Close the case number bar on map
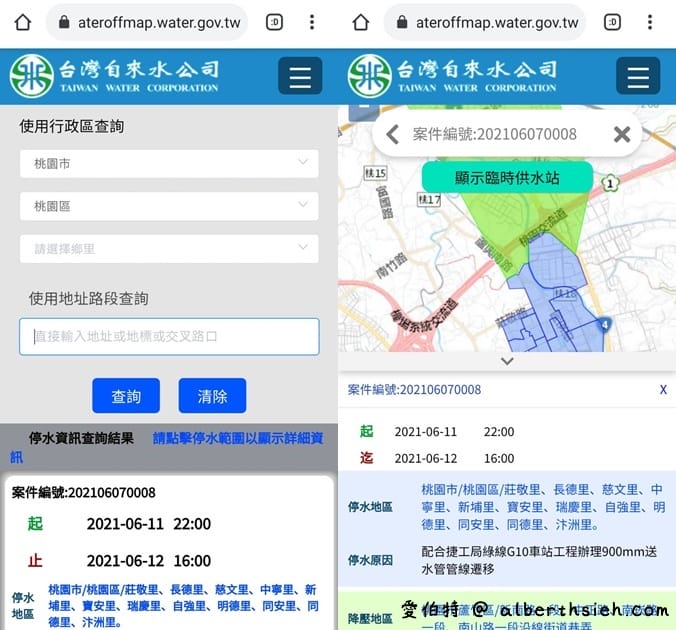Screen dimensions: 676x630 [x=622, y=135]
